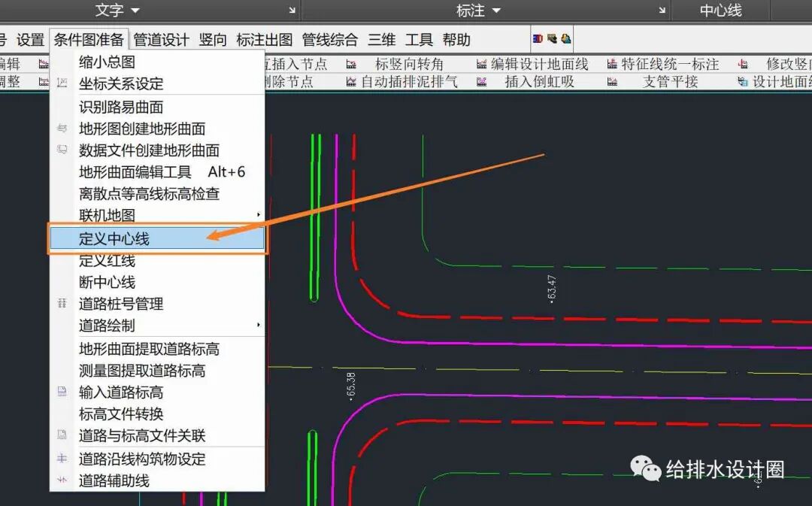The height and width of the screenshot is (506, 812).
Task: Select 数据文件创建地形曲面 menu entry
Action: 157,150
